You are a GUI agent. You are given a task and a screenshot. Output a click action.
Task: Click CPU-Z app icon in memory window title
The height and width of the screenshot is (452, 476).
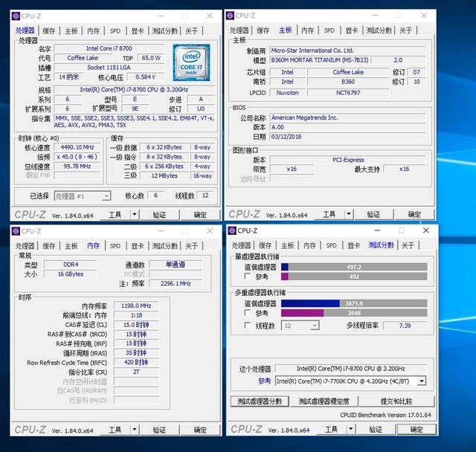coord(16,231)
